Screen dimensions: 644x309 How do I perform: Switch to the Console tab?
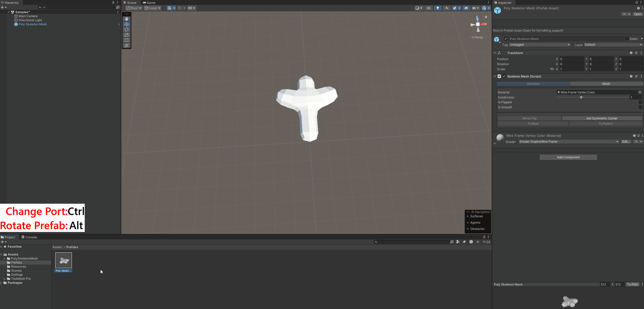click(x=30, y=237)
